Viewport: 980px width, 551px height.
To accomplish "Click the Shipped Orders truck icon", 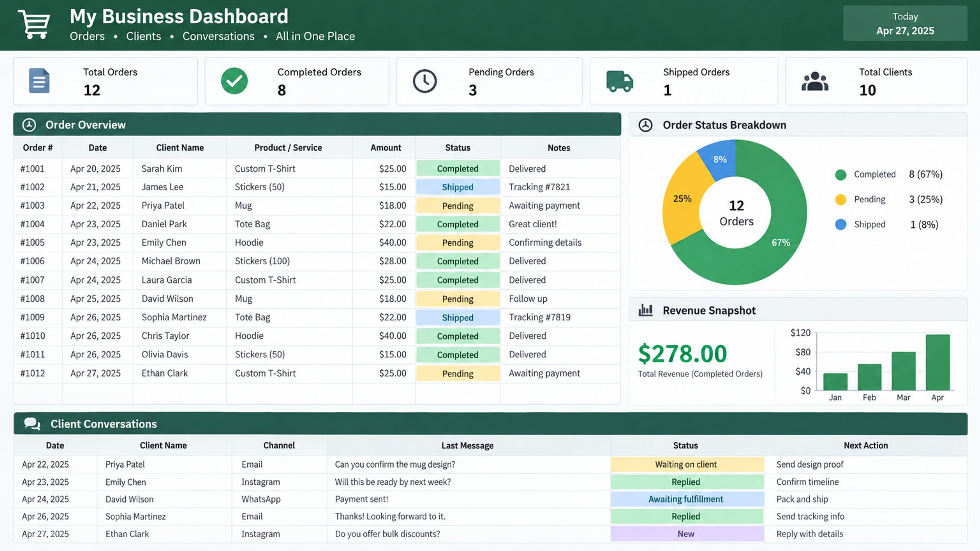I will coord(620,81).
